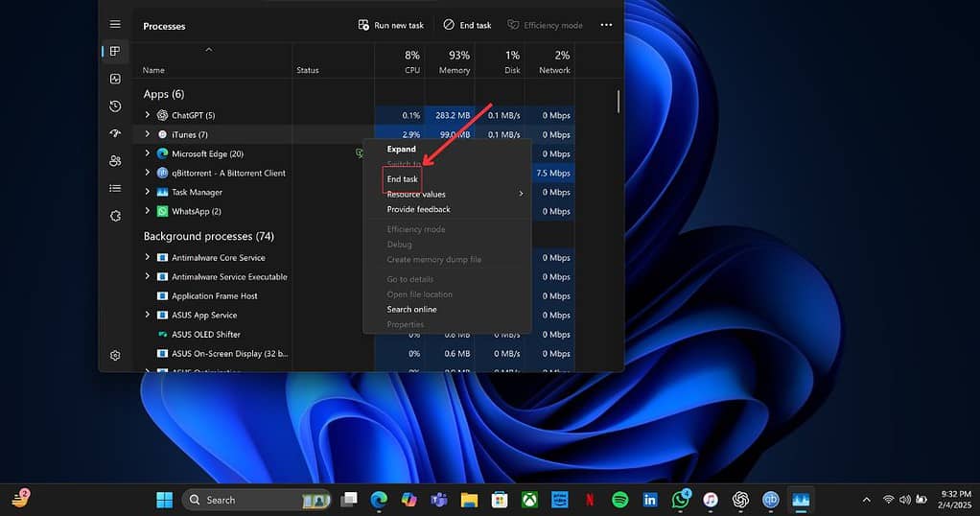This screenshot has height=516, width=980.
Task: Select Search online in context menu
Action: coord(411,309)
